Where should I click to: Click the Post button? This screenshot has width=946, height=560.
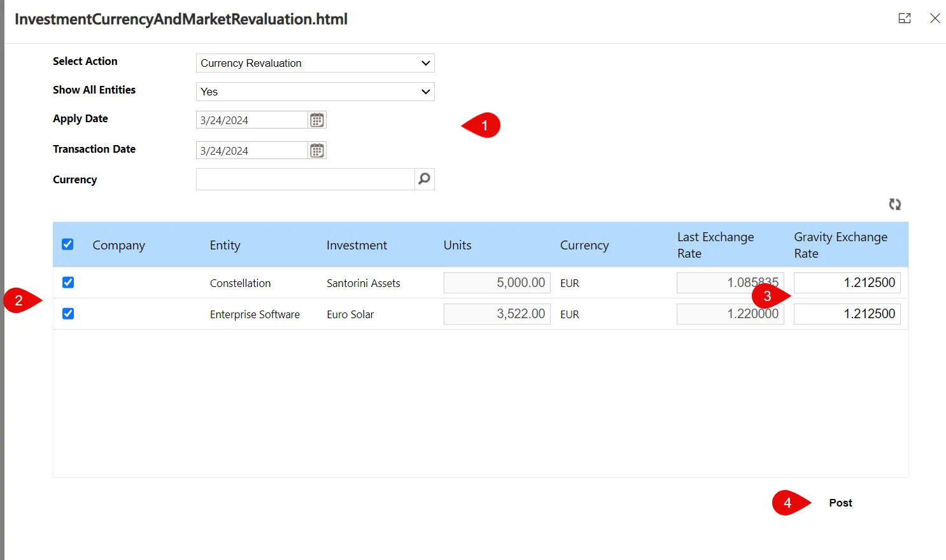click(840, 503)
